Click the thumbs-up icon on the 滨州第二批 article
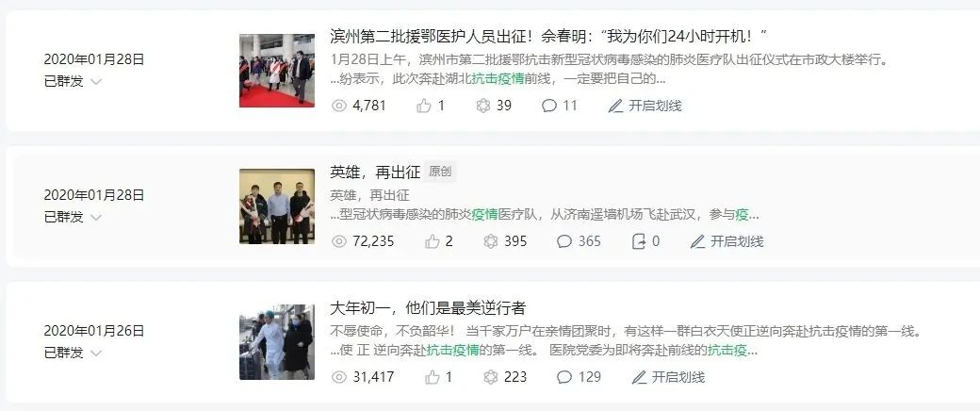 (x=424, y=106)
